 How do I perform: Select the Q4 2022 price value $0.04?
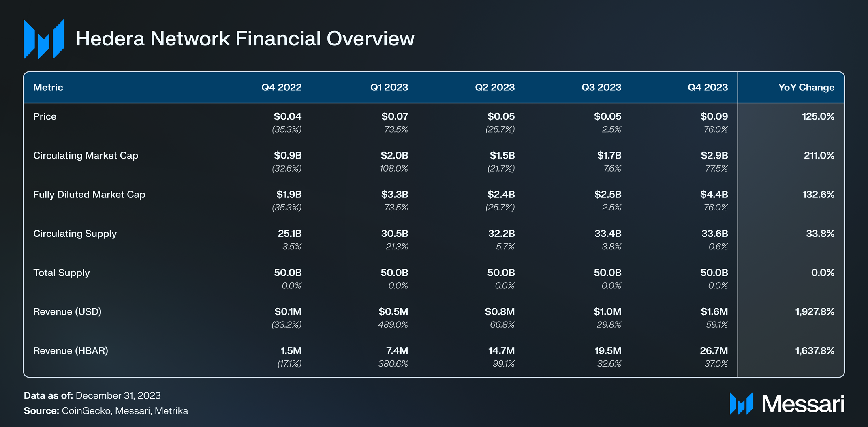click(x=287, y=116)
